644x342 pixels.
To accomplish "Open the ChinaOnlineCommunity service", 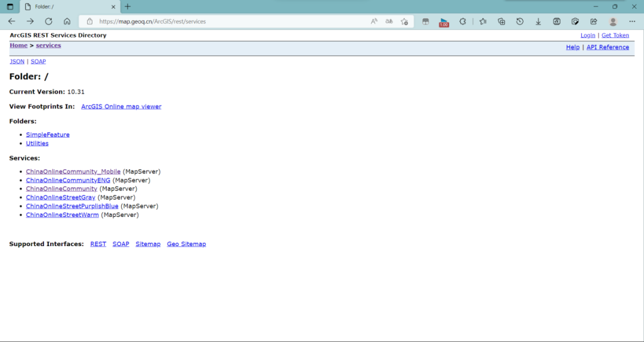I will (x=61, y=189).
